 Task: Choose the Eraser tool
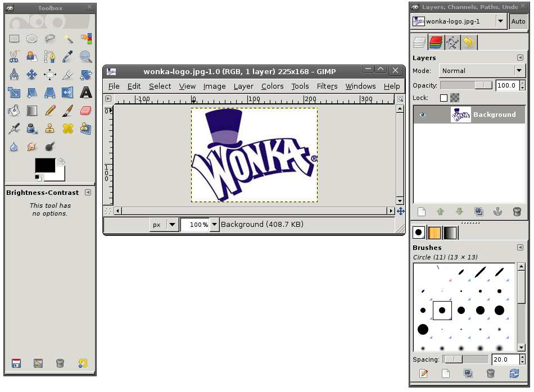tap(86, 111)
